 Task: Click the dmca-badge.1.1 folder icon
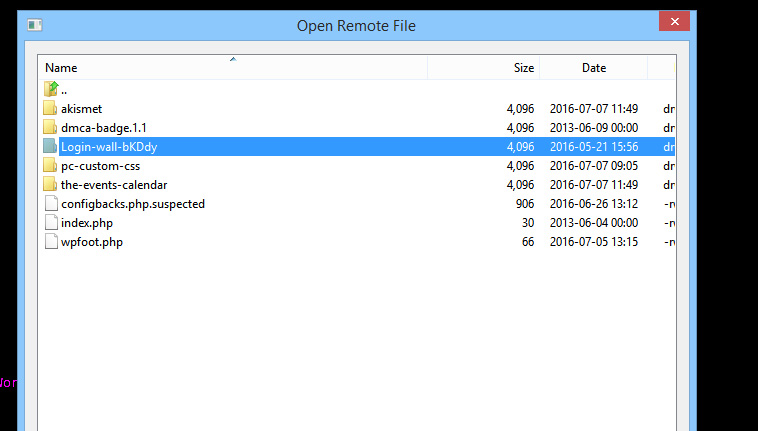click(x=51, y=127)
